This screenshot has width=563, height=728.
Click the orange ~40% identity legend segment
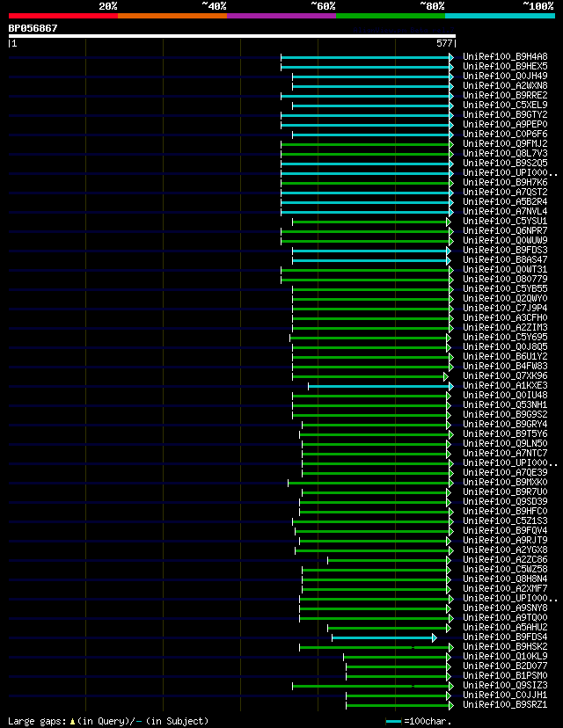point(172,16)
